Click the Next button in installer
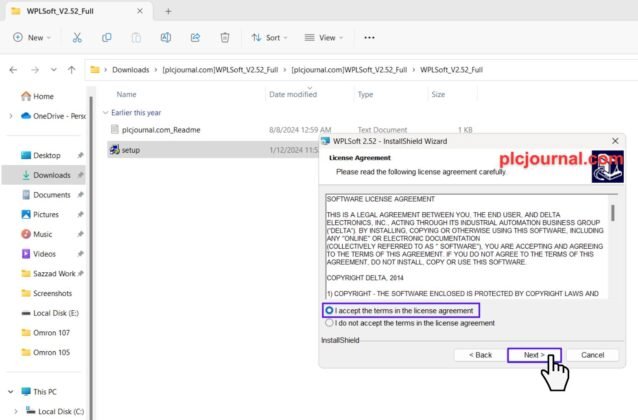The image size is (638, 420). tap(534, 355)
